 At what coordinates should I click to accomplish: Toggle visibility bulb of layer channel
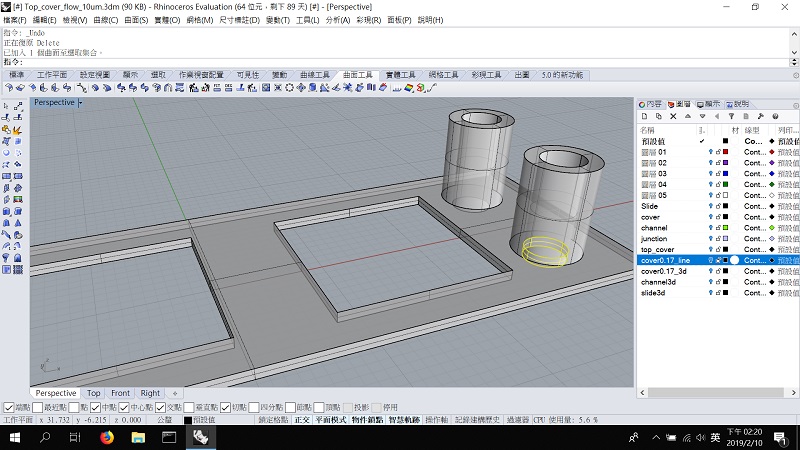710,227
